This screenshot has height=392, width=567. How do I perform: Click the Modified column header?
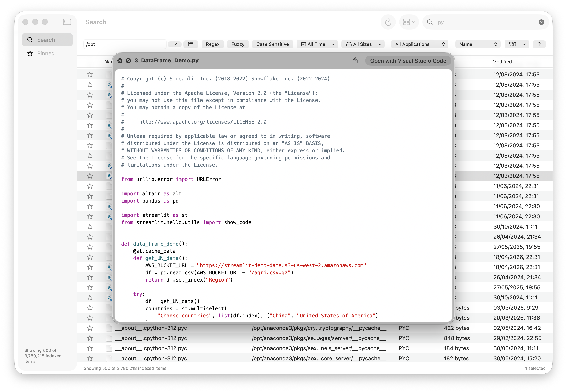click(502, 62)
